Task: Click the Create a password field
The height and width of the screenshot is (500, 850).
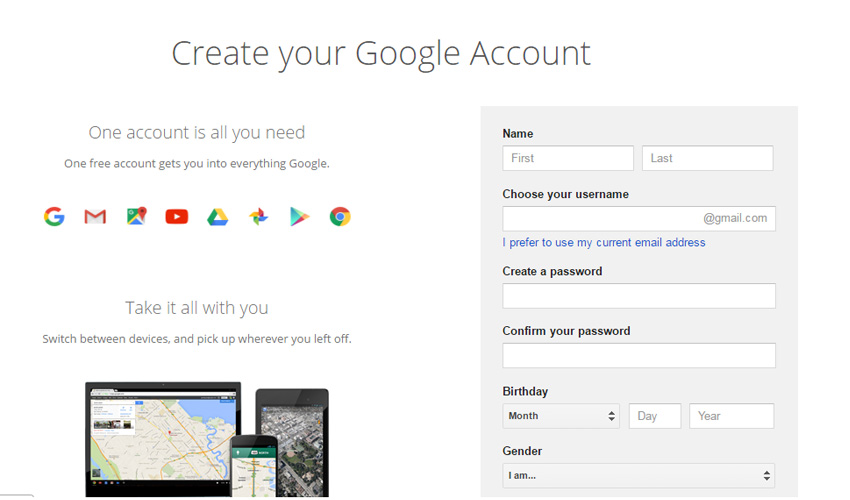Action: point(639,296)
